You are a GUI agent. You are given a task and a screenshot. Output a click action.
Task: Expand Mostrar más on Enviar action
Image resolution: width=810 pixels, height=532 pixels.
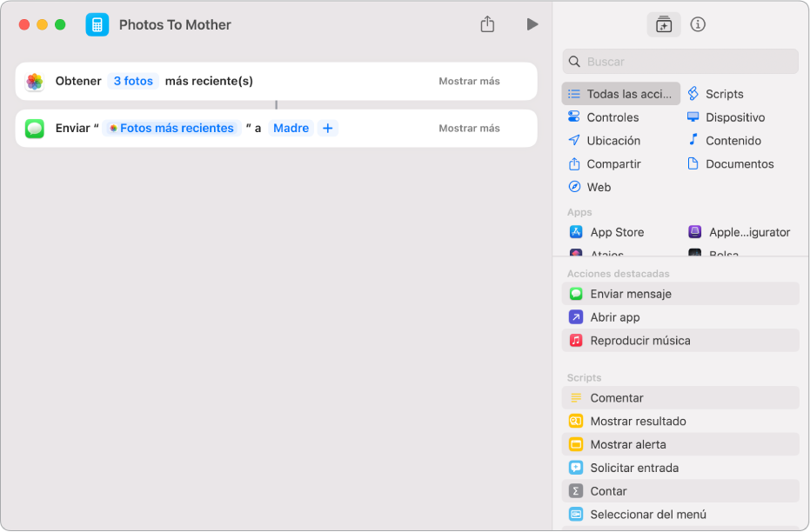pyautogui.click(x=469, y=128)
